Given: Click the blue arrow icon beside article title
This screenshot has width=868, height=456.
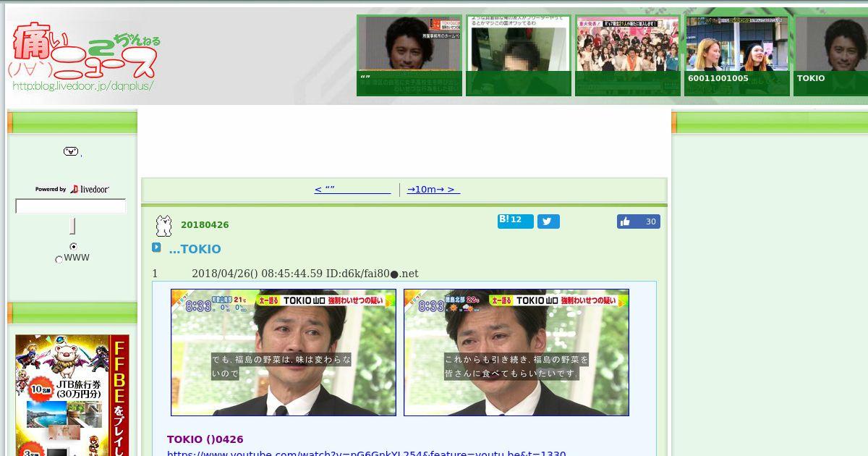Looking at the screenshot, I should [x=156, y=248].
